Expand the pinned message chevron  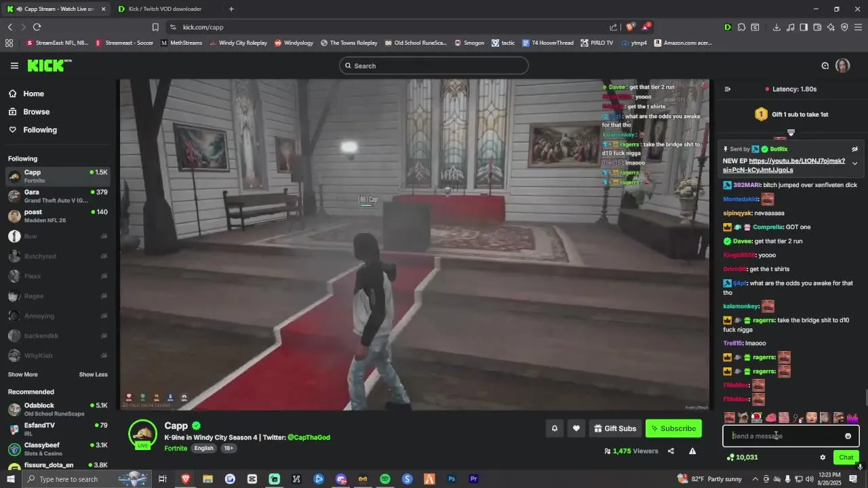(x=854, y=163)
